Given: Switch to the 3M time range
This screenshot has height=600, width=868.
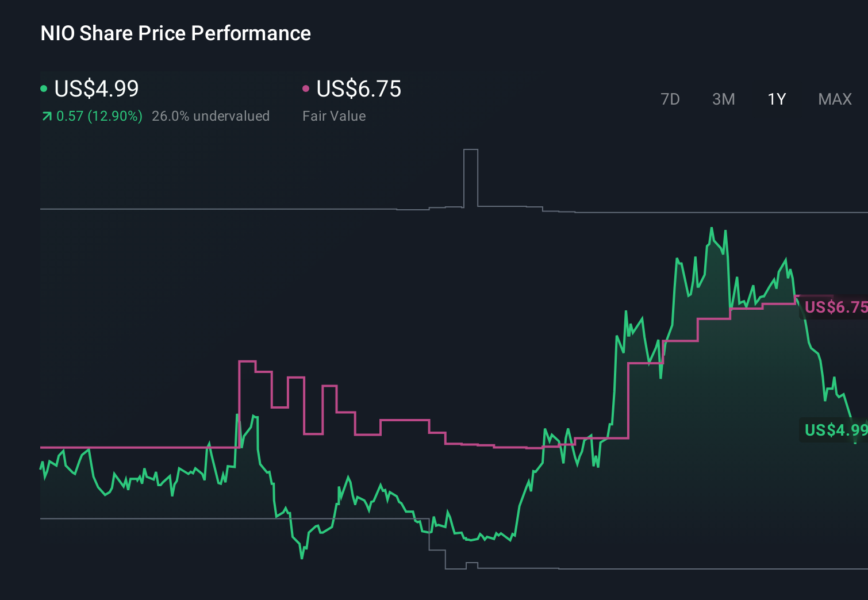Looking at the screenshot, I should (723, 99).
